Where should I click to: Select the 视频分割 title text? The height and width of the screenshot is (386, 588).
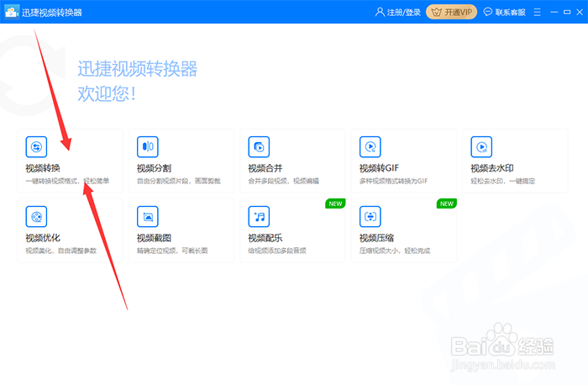pos(154,168)
